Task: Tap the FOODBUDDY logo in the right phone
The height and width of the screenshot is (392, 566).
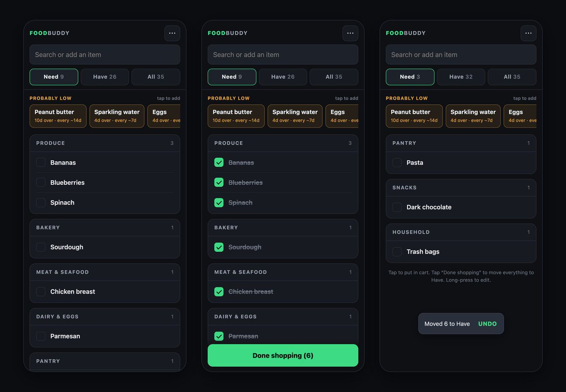Action: [406, 33]
